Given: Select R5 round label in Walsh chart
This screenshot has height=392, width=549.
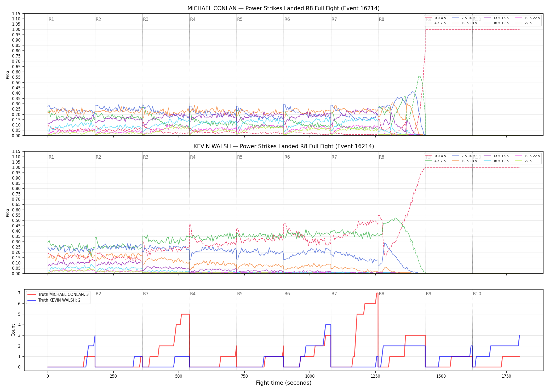Looking at the screenshot, I should [x=240, y=157].
